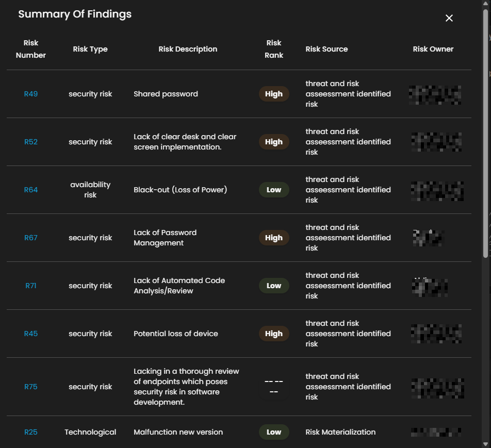Image resolution: width=491 pixels, height=448 pixels.
Task: Click the Risk Rank column header
Action: [274, 49]
